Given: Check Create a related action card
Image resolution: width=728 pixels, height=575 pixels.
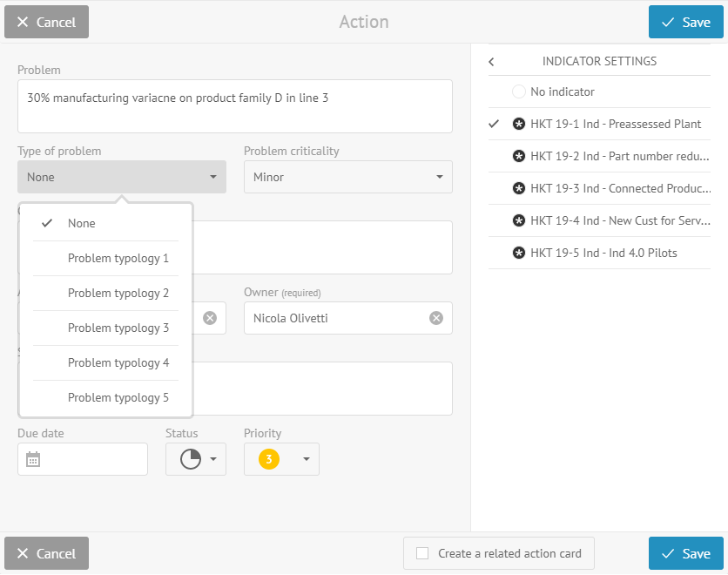Looking at the screenshot, I should tap(422, 553).
